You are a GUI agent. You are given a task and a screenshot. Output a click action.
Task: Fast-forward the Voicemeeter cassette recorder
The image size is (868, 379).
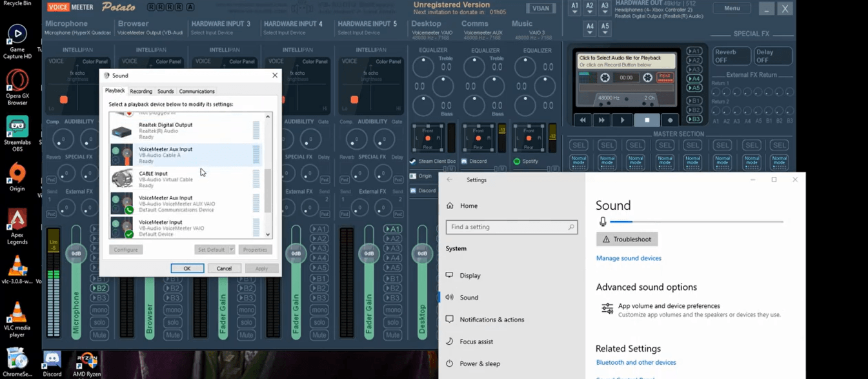point(601,120)
